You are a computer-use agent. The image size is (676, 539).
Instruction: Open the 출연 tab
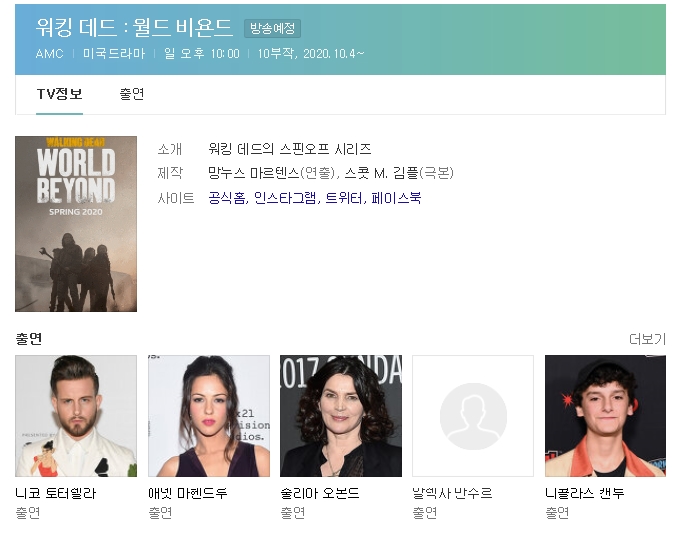tap(132, 94)
